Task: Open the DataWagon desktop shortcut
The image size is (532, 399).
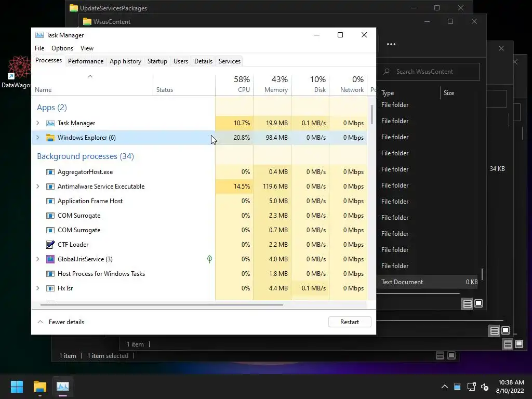Action: [17, 72]
